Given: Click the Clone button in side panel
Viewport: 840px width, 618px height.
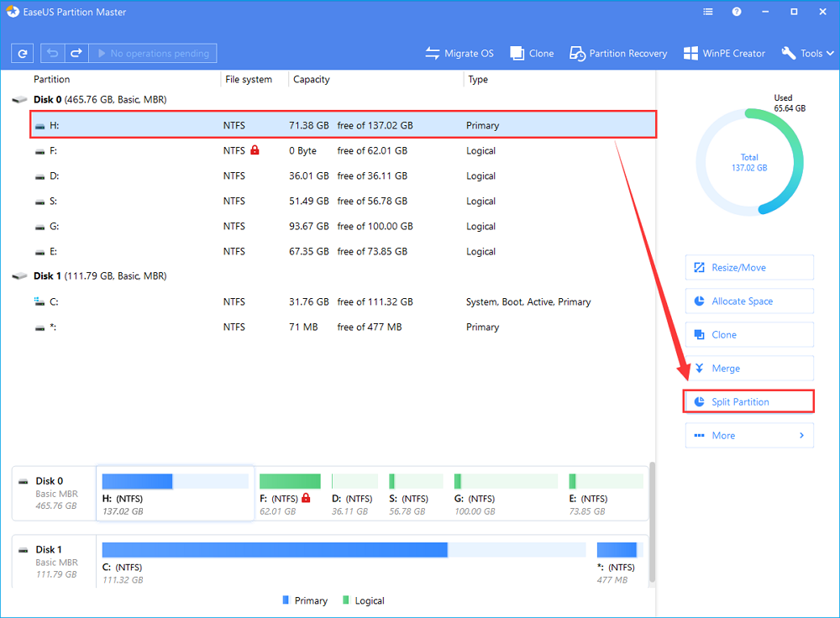Looking at the screenshot, I should (x=749, y=335).
